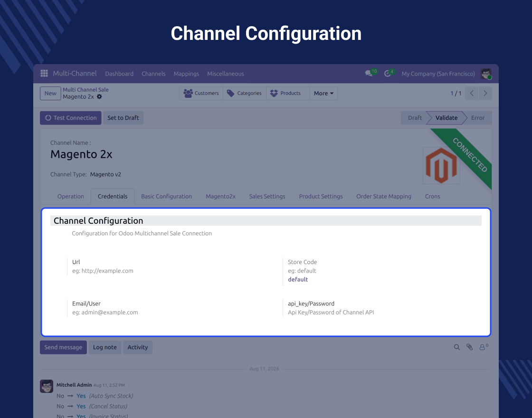Click the Activity button
This screenshot has height=418, width=532.
(x=138, y=347)
